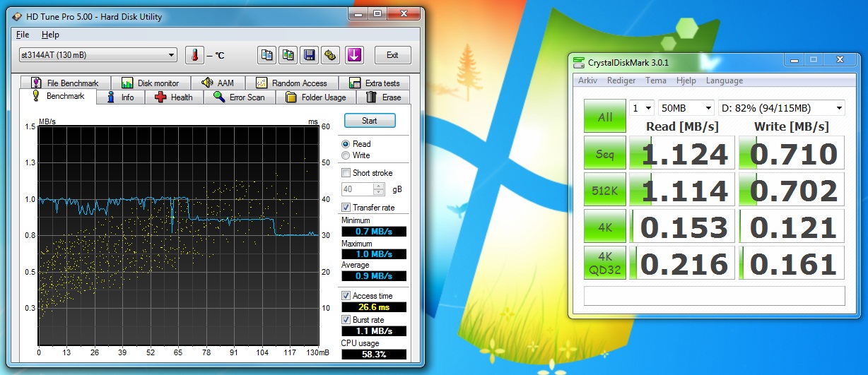Open the AAM tab

tap(218, 83)
